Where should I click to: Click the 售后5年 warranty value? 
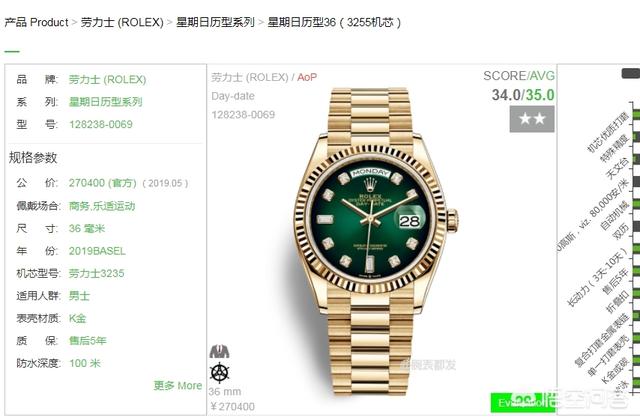(87, 340)
